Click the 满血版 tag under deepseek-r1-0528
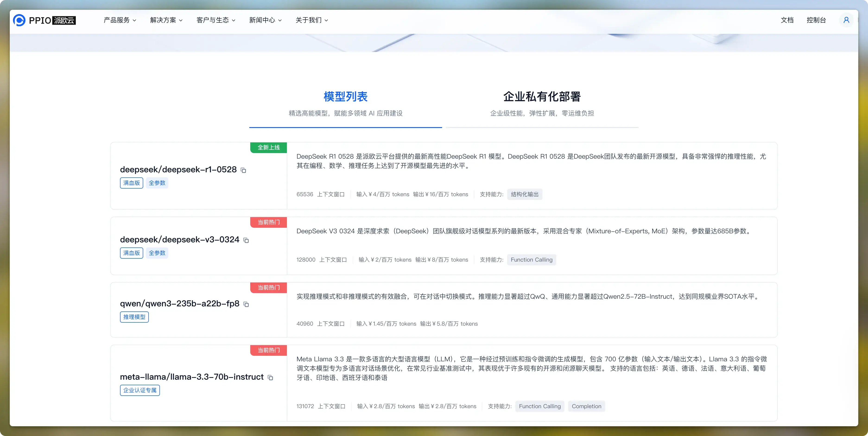 (131, 183)
